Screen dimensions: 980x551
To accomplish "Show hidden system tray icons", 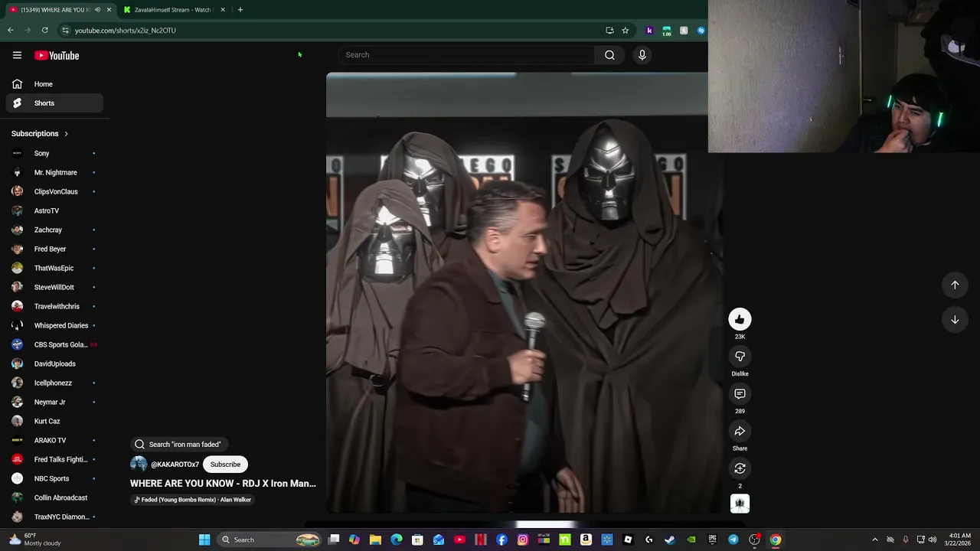I will [x=875, y=540].
